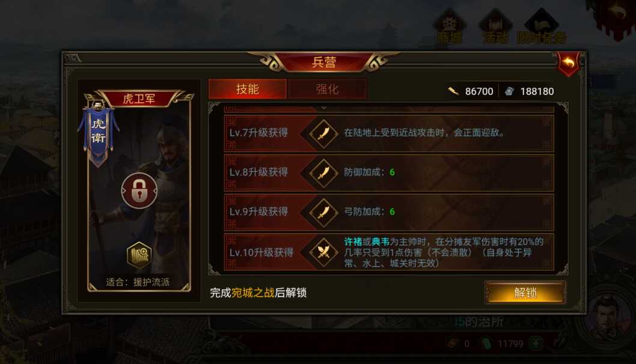Click the Lv.8 defense bonus skill icon
636x364 pixels.
(x=323, y=172)
